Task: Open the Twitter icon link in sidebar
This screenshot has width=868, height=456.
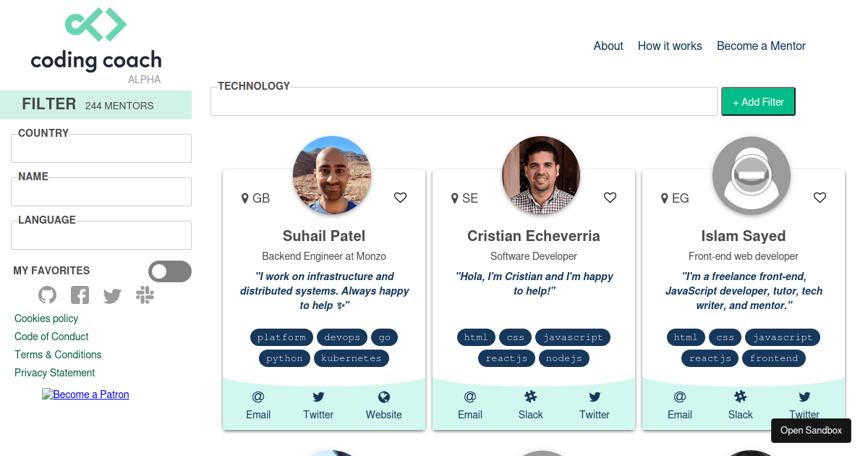Action: [x=112, y=295]
